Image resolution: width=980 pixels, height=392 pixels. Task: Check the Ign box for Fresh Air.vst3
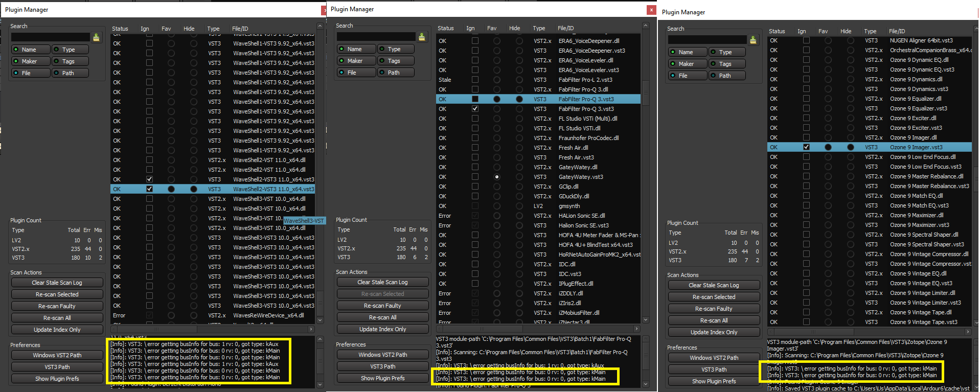(x=475, y=157)
